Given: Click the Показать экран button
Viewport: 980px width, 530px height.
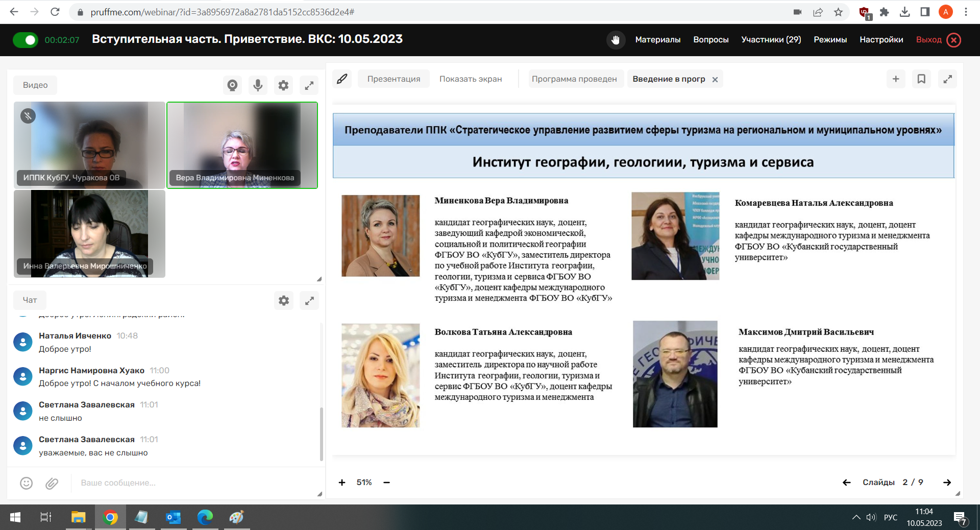Looking at the screenshot, I should [x=471, y=79].
